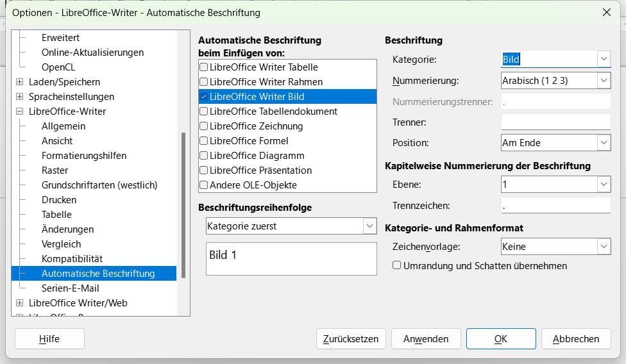Select OpenCL in the options tree

point(58,67)
